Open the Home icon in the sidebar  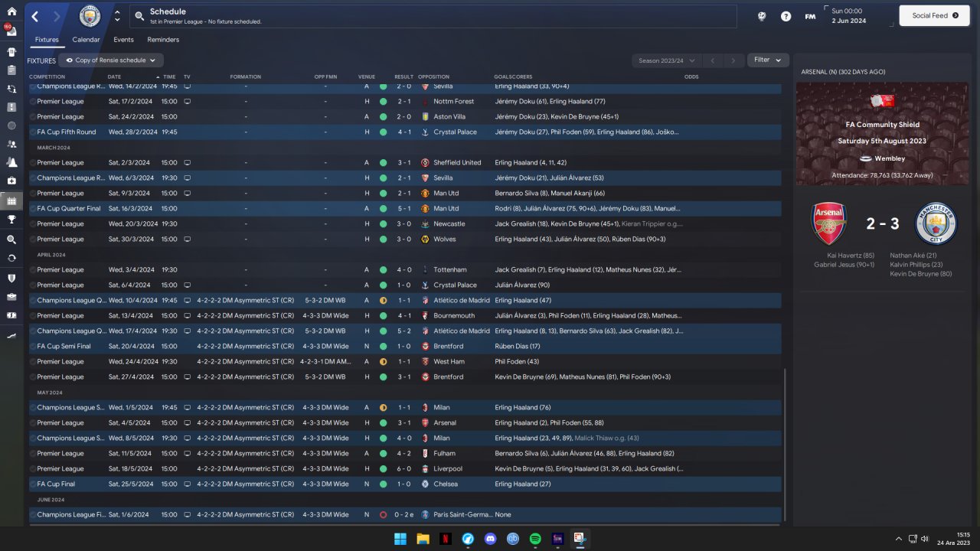pos(11,12)
